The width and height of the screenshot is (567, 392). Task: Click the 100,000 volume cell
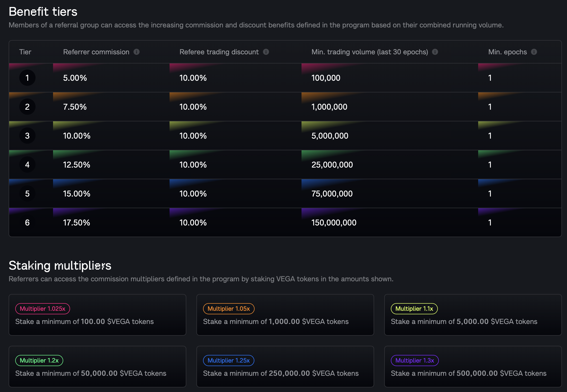pyautogui.click(x=326, y=78)
